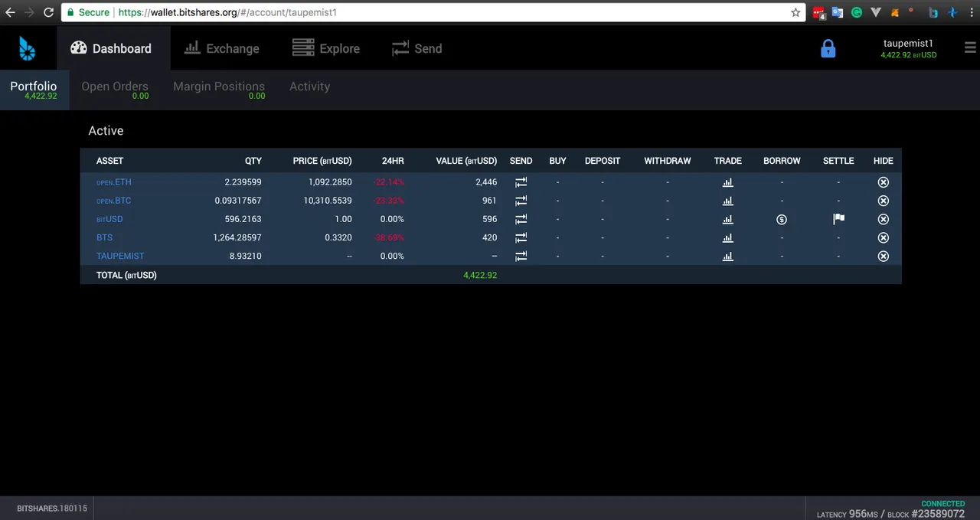Send bitUSD using its transfer icon
The height and width of the screenshot is (520, 980).
521,219
